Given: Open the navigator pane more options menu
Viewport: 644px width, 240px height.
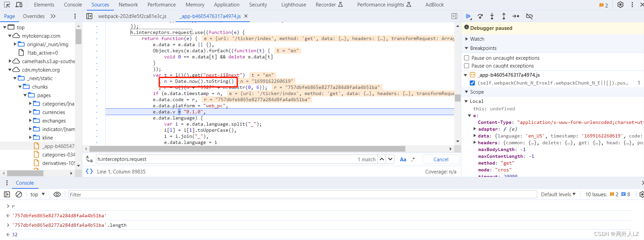Looking at the screenshot, I should 75,16.
